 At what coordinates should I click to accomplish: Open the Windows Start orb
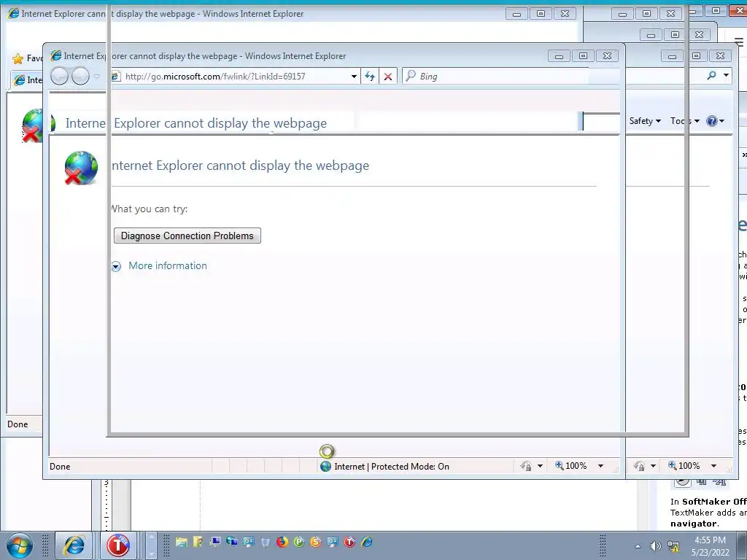pyautogui.click(x=19, y=545)
